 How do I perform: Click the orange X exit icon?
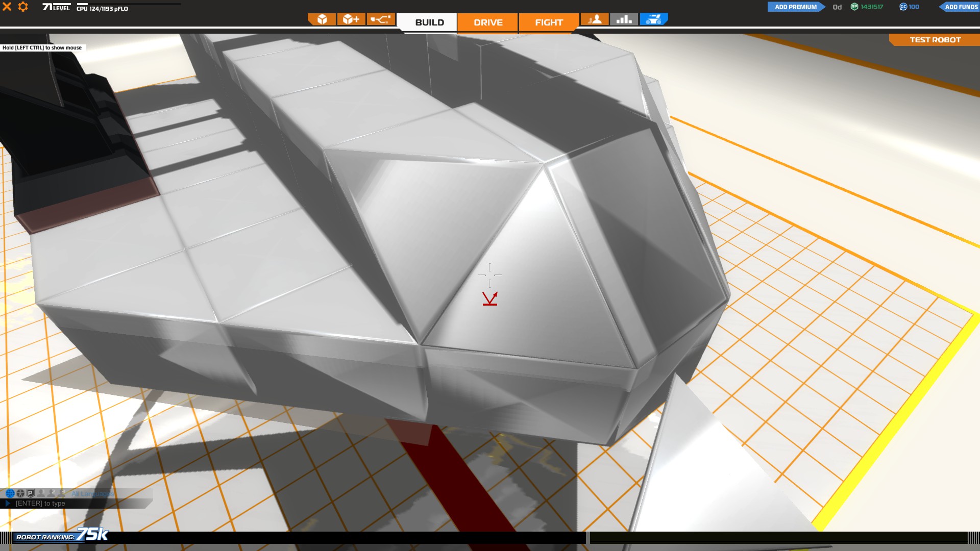pyautogui.click(x=7, y=7)
